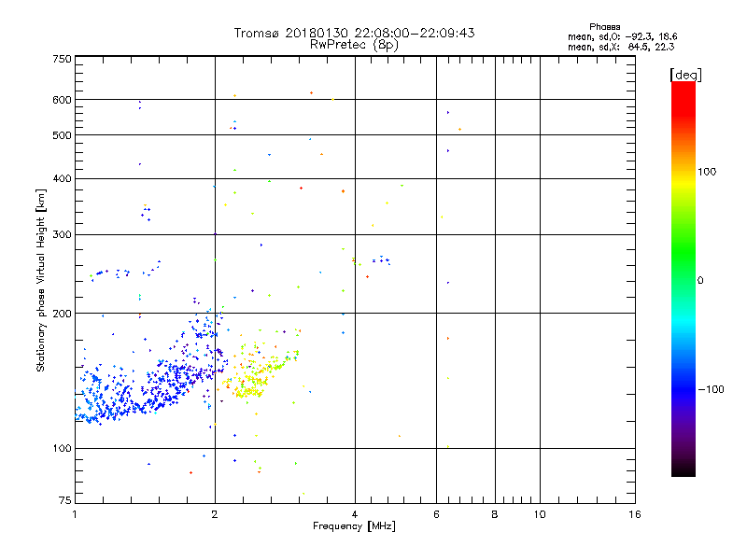The width and height of the screenshot is (747, 560).
Task: Click the '750' y-axis tick label
Action: (63, 59)
